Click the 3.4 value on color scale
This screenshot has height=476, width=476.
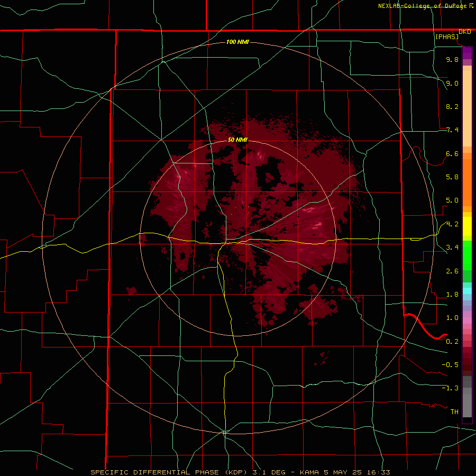[x=452, y=248]
